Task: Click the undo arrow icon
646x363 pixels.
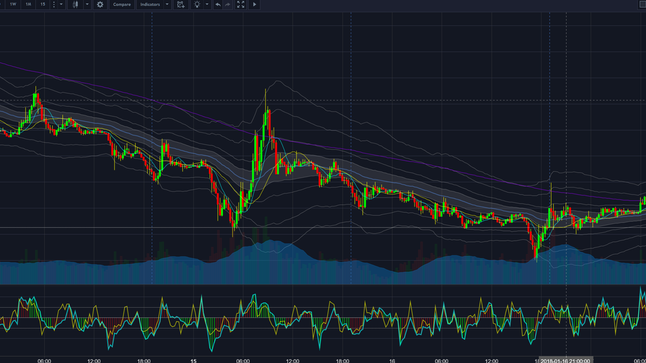Action: click(x=218, y=4)
